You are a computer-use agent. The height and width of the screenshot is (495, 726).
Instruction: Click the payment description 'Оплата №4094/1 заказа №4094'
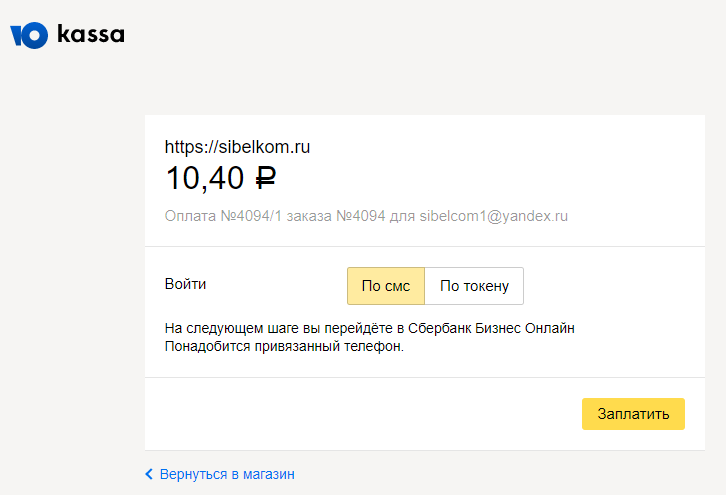(275, 216)
